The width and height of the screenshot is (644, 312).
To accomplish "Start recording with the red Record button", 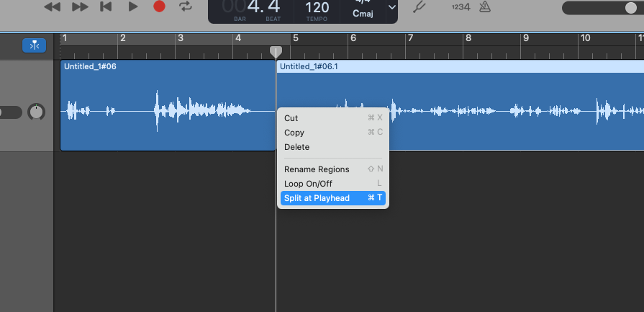I will (159, 6).
